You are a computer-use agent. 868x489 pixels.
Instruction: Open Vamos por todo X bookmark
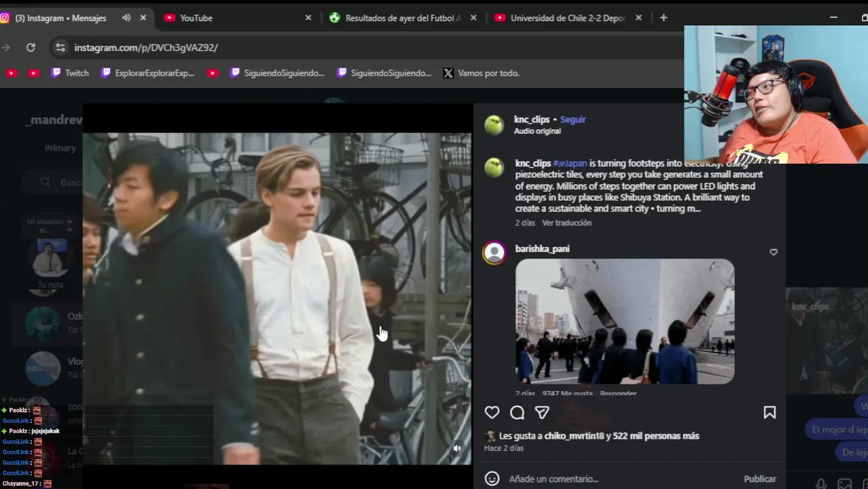pyautogui.click(x=482, y=73)
